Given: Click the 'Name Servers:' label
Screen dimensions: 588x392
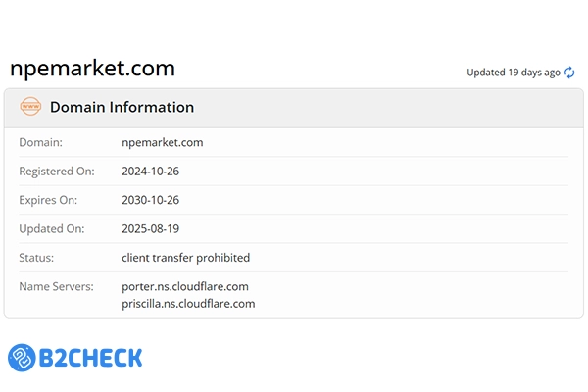Looking at the screenshot, I should click(56, 286).
